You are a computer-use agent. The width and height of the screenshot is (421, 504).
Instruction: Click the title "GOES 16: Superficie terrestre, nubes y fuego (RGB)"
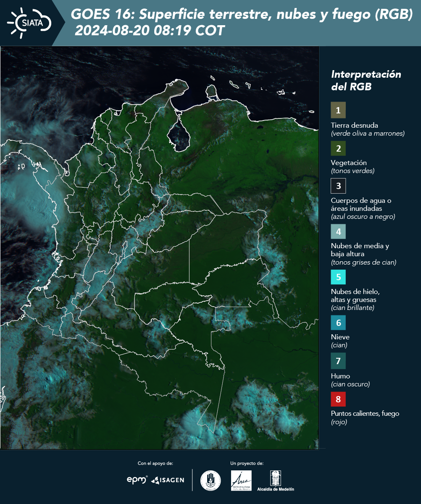pyautogui.click(x=242, y=15)
